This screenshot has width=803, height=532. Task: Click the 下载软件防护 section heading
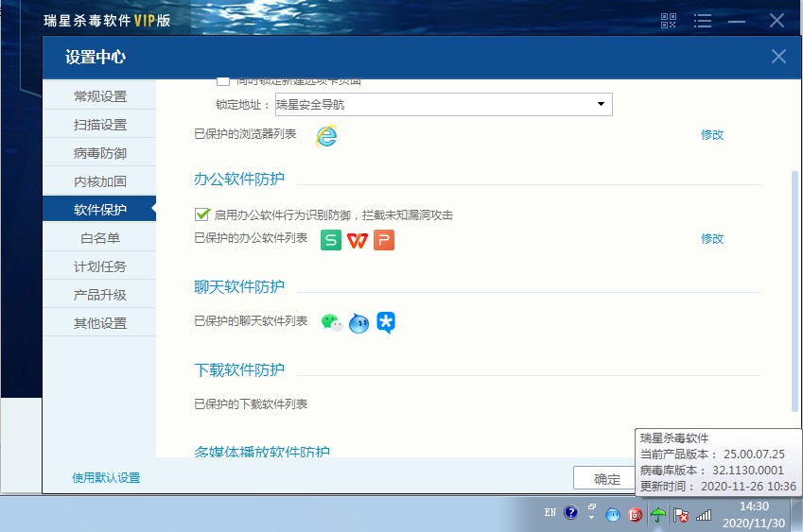[x=239, y=369]
